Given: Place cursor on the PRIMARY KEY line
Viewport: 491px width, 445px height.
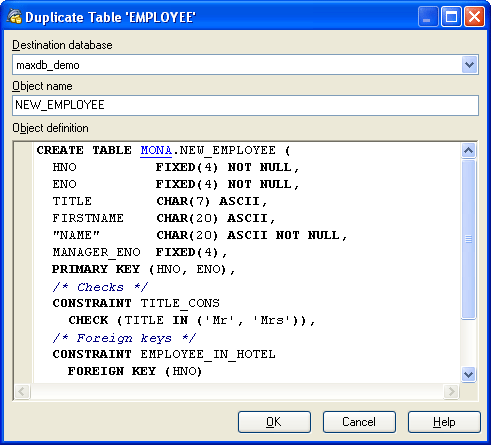Looking at the screenshot, I should pyautogui.click(x=143, y=269).
